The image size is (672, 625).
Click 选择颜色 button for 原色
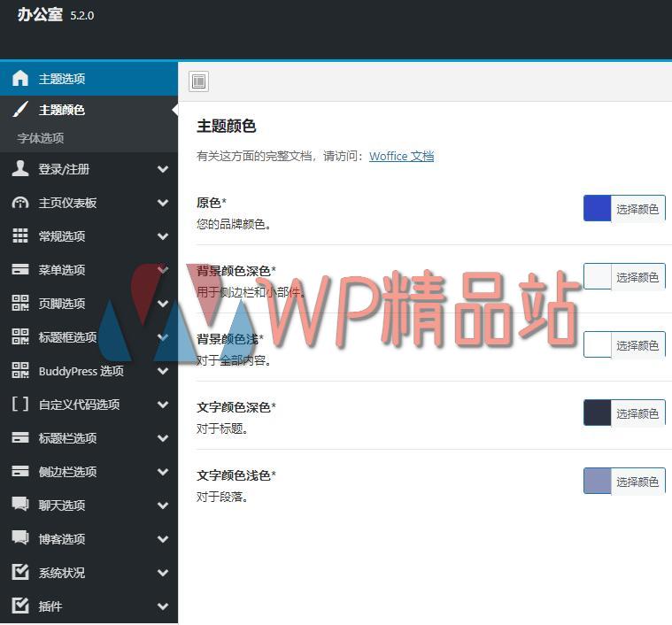tap(637, 209)
